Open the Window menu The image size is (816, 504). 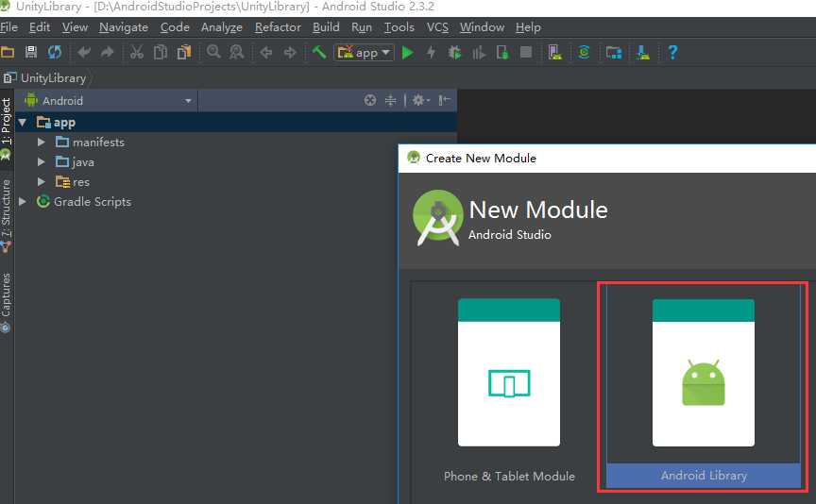point(482,27)
